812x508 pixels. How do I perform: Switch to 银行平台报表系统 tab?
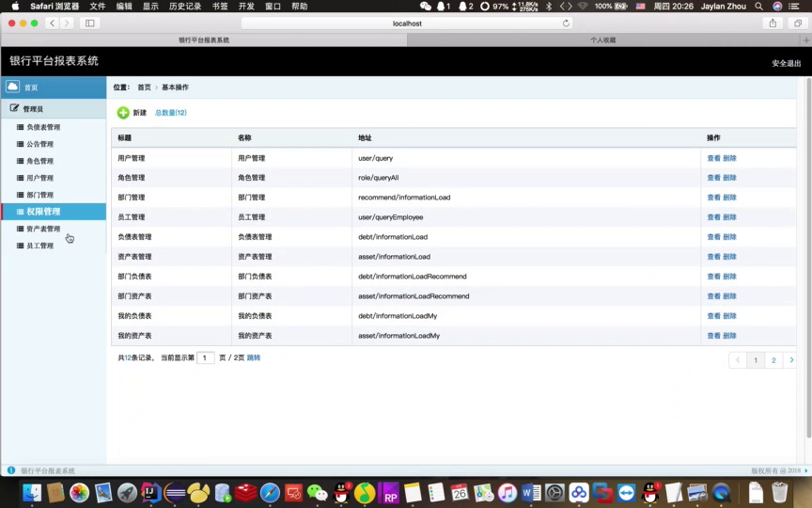coord(204,40)
